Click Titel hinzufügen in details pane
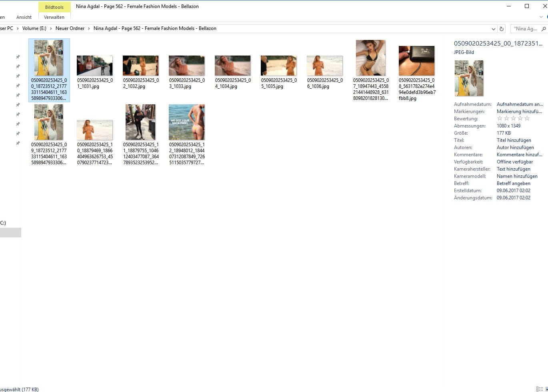Screen dimensions: 548x392 click(x=514, y=140)
